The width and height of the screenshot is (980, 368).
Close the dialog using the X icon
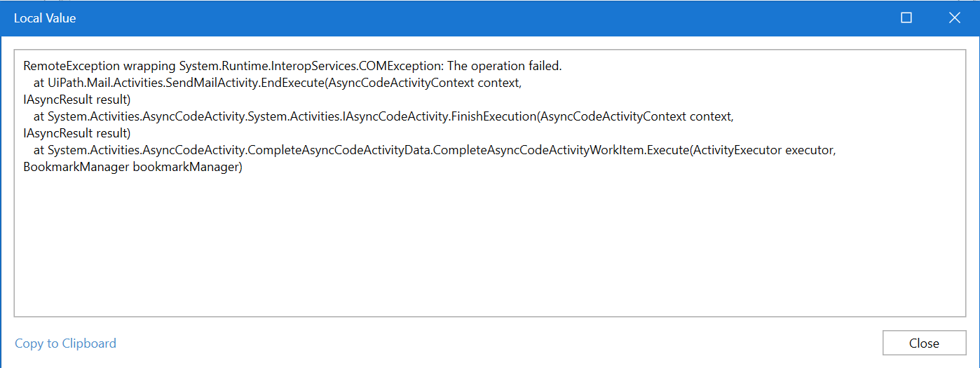coord(955,18)
